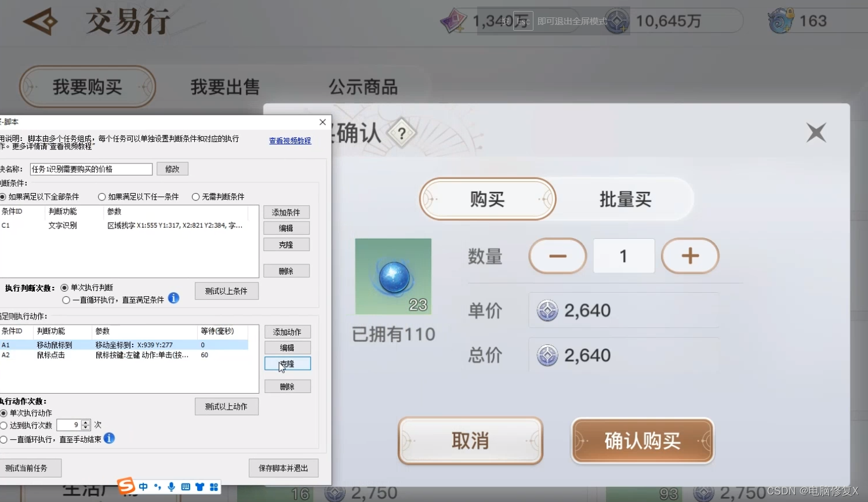868x502 pixels.
Task: Go back using the arrow beside 交易行
Action: [41, 21]
